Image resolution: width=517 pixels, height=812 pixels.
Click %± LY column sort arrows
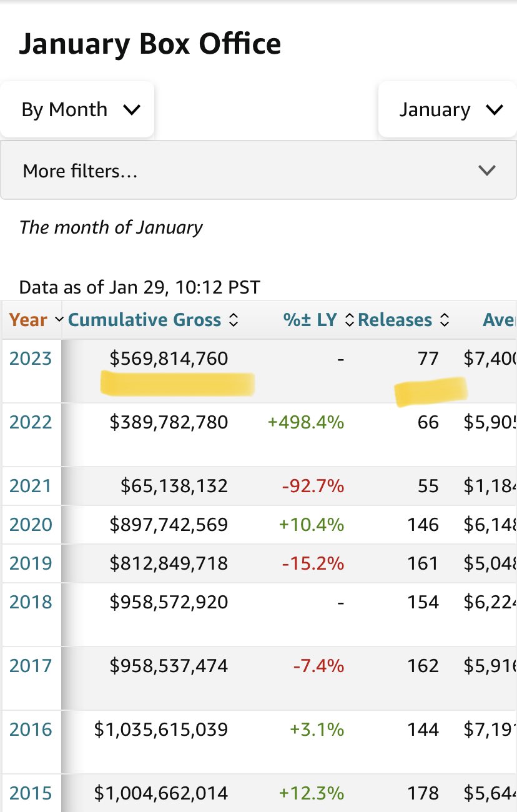click(349, 320)
